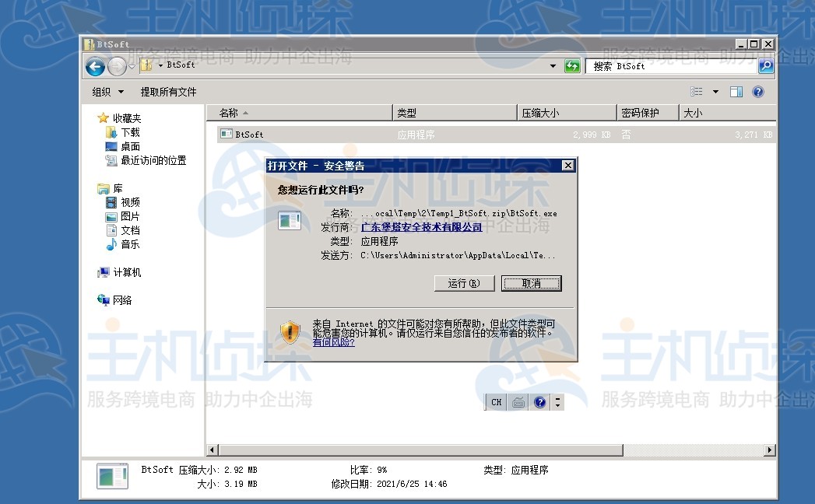Screen dimensions: 815x504
Task: Click the 广东堡塔安全技术有限公司 publisher link
Action: point(423,226)
